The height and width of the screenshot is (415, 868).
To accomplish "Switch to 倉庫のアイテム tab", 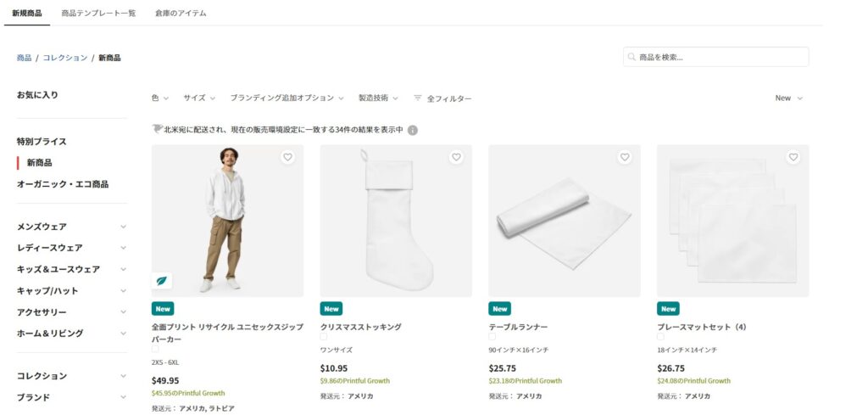I will pyautogui.click(x=181, y=14).
